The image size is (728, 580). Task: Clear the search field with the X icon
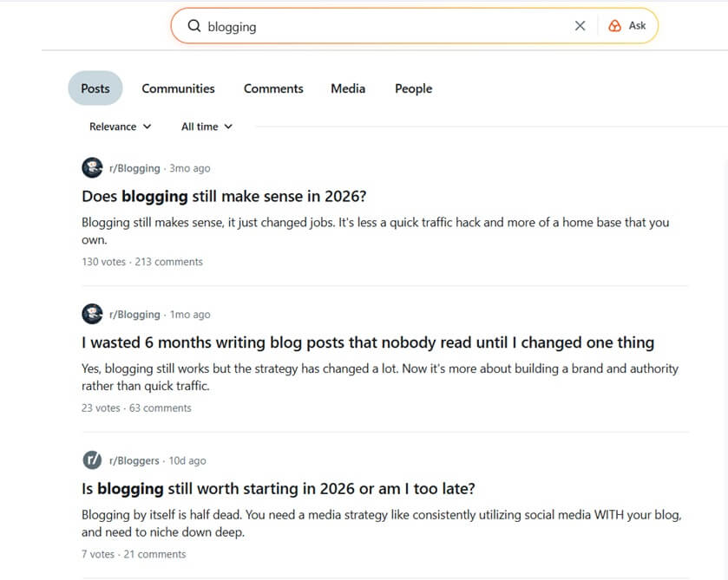point(580,26)
